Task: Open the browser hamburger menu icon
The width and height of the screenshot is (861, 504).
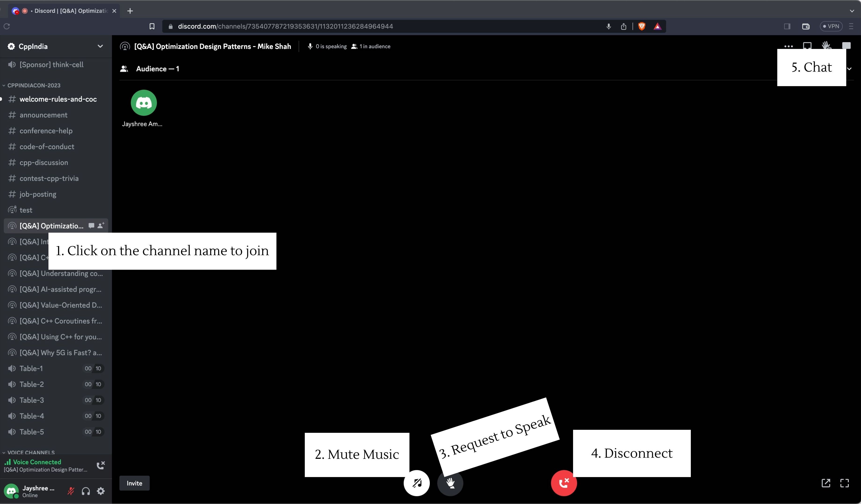Action: (x=851, y=26)
